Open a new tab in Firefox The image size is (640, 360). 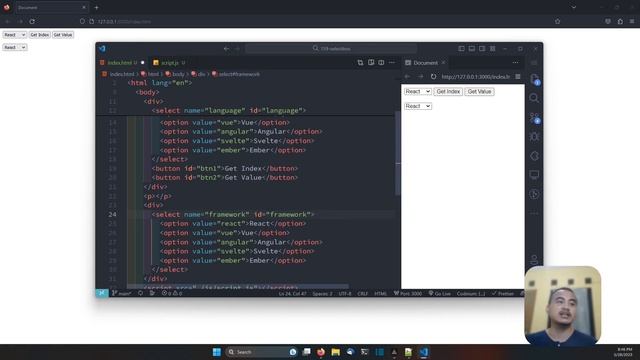coord(97,7)
